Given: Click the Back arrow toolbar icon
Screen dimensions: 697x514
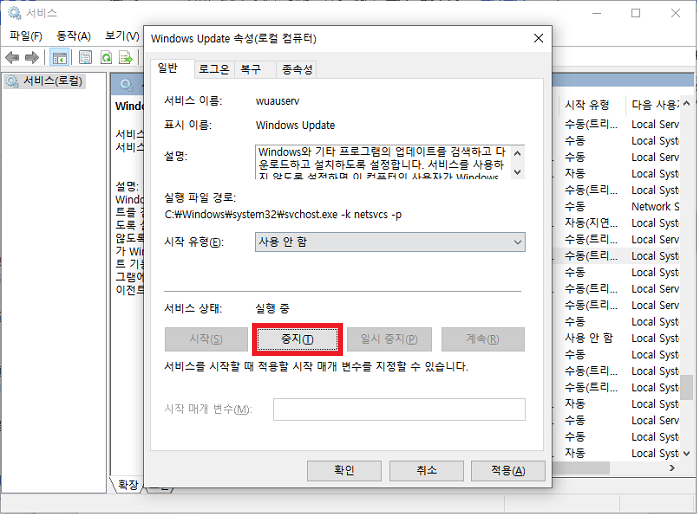Looking at the screenshot, I should tap(12, 57).
